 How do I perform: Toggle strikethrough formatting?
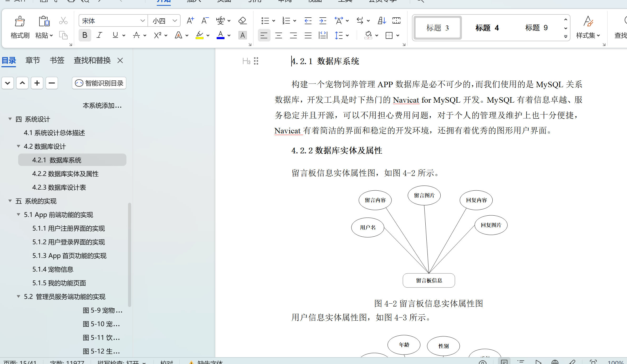pos(136,35)
